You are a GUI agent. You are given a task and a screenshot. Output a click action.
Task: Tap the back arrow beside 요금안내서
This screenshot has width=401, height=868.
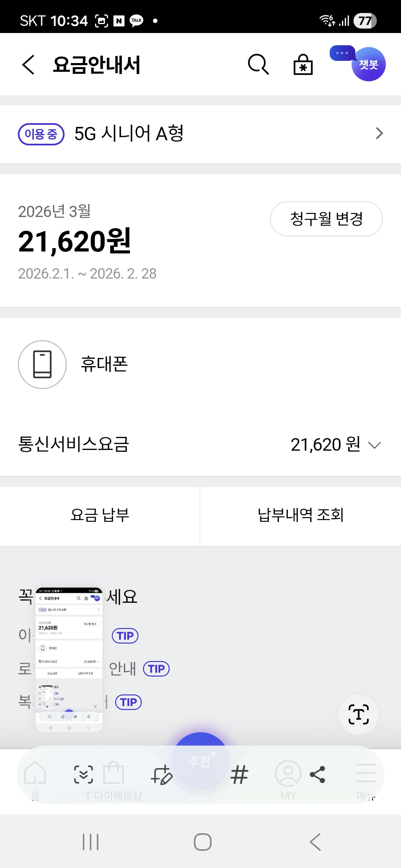[29, 65]
